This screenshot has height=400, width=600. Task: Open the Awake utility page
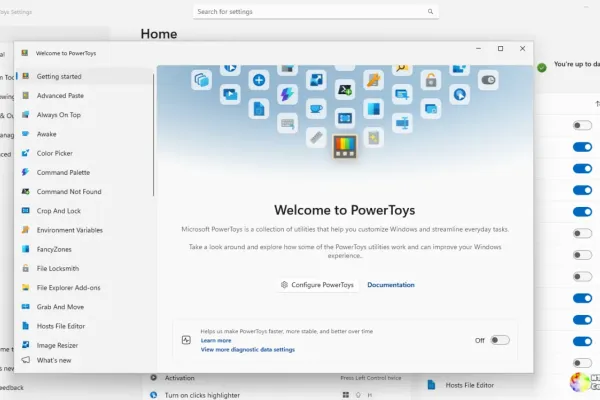click(84, 134)
